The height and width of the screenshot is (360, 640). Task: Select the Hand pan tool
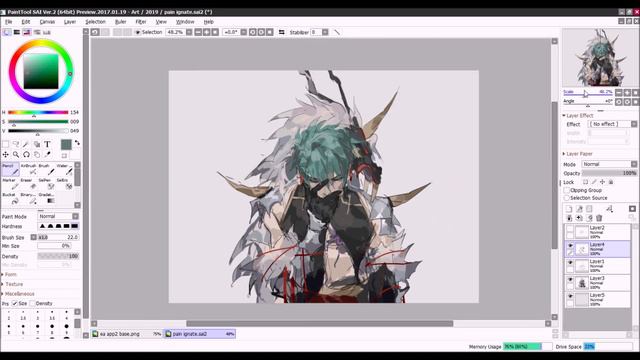pos(37,155)
